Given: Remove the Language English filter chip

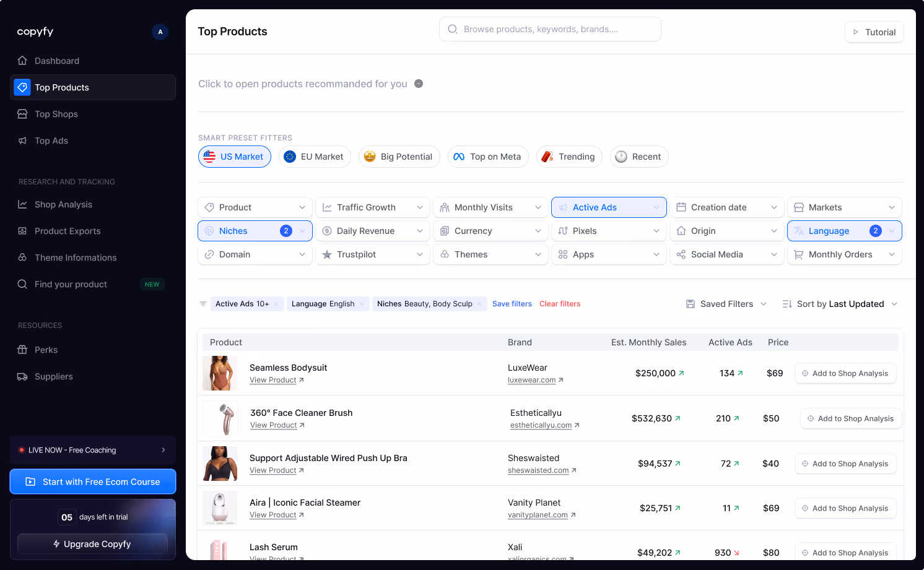Looking at the screenshot, I should pyautogui.click(x=362, y=304).
